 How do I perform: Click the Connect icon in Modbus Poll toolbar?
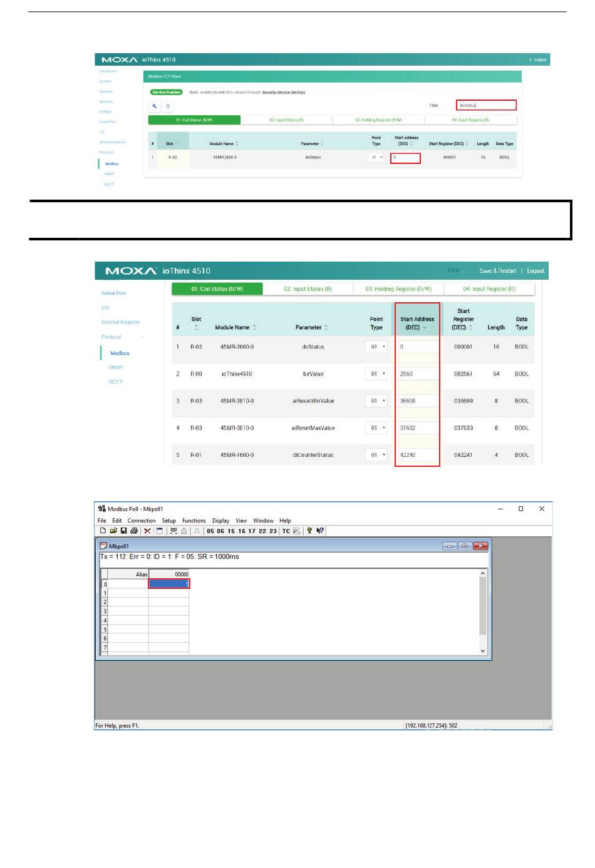pyautogui.click(x=173, y=531)
